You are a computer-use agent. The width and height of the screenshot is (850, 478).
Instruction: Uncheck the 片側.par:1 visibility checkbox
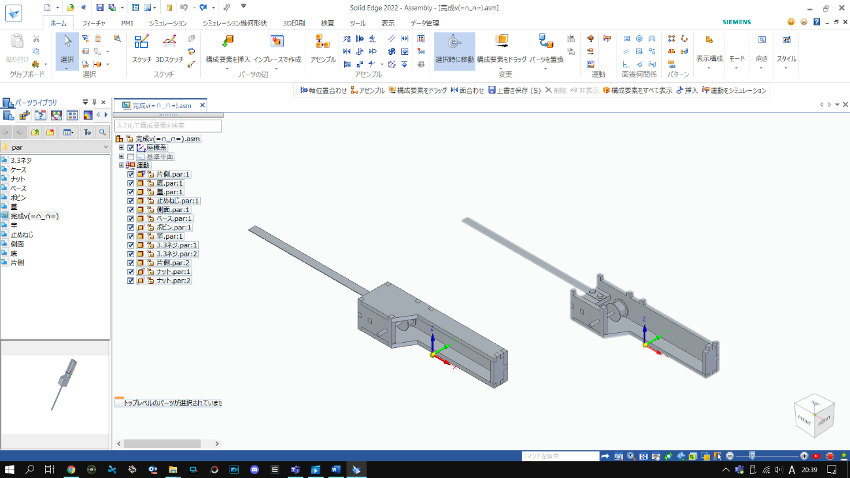click(131, 174)
